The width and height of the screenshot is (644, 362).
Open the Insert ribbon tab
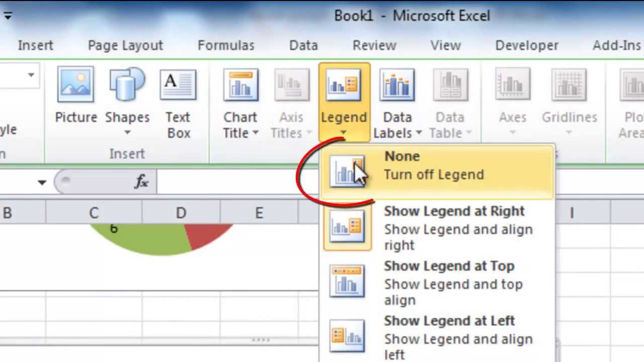click(x=35, y=45)
